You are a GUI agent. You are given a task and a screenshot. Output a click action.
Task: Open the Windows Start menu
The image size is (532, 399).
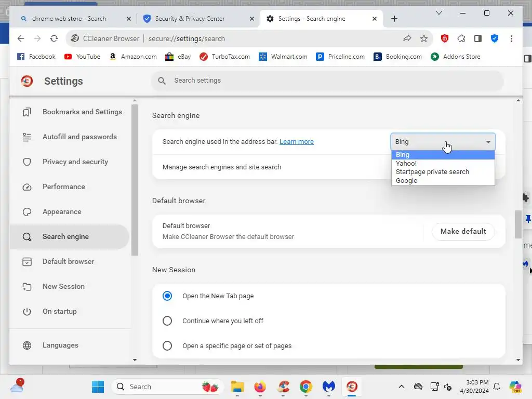coord(98,387)
